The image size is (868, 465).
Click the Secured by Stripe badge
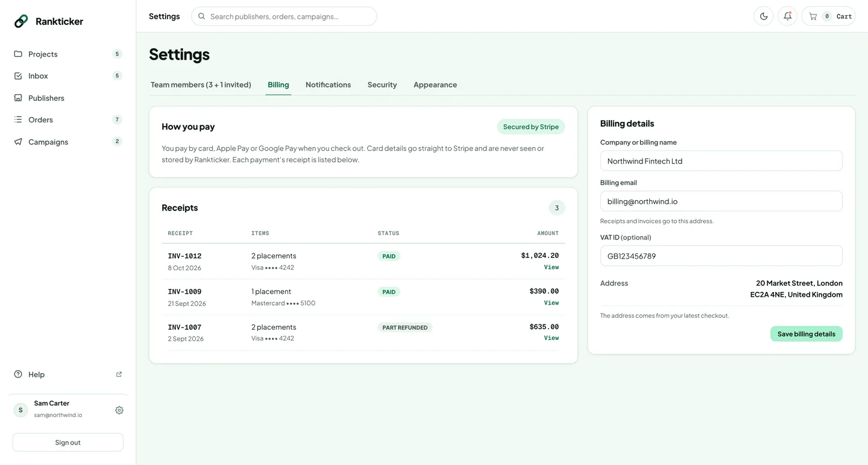point(531,127)
